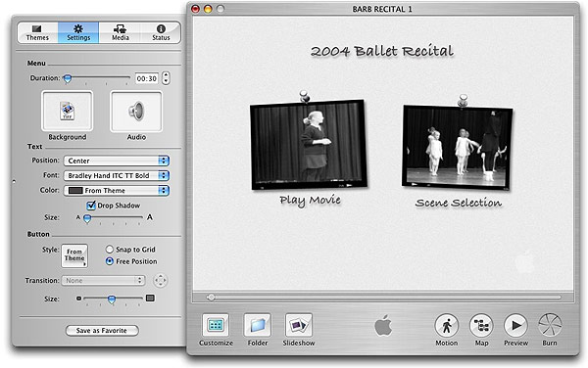Open the button Style From Theme popup
The height and width of the screenshot is (368, 588).
(74, 255)
